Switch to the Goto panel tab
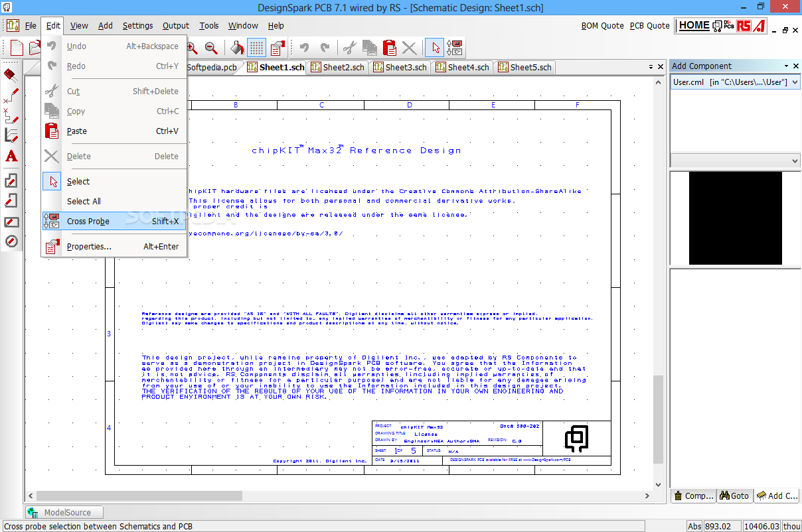The image size is (802, 532). point(734,496)
